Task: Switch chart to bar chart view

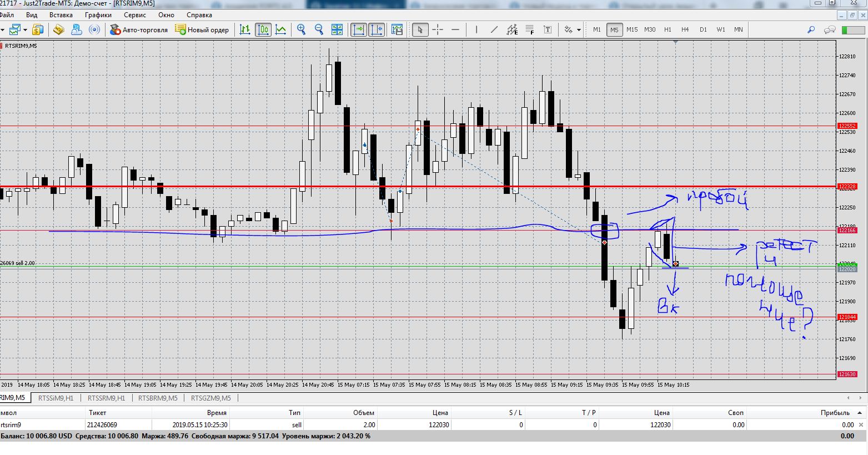Action: click(x=245, y=29)
